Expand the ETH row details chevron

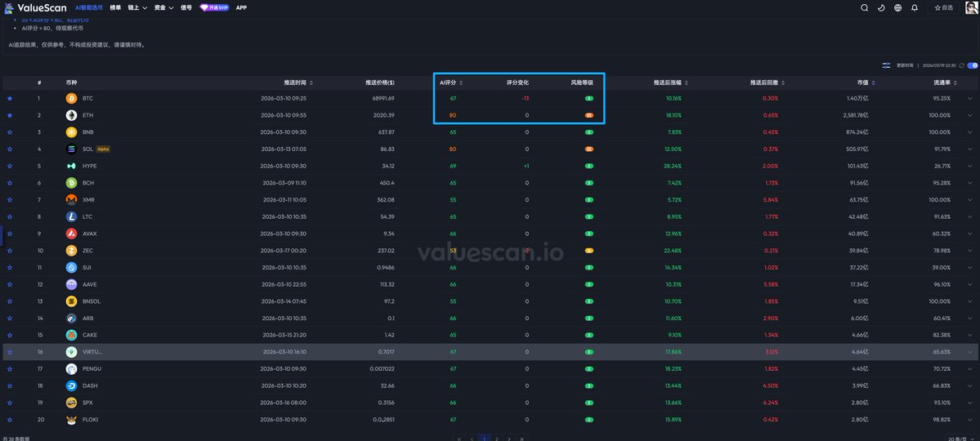(970, 115)
